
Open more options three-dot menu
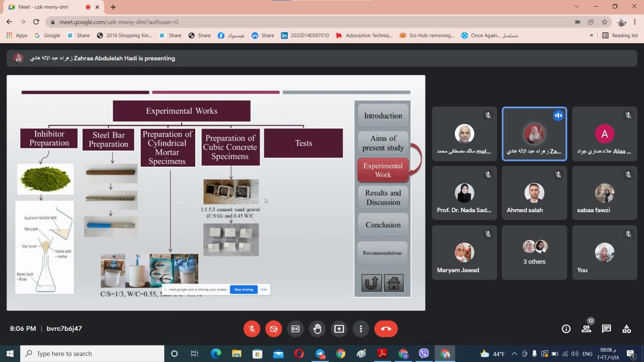(x=361, y=329)
